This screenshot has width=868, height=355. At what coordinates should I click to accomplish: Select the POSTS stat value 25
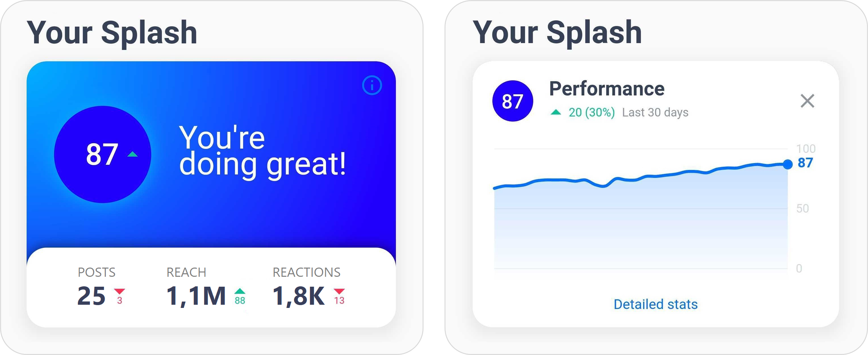(x=91, y=296)
